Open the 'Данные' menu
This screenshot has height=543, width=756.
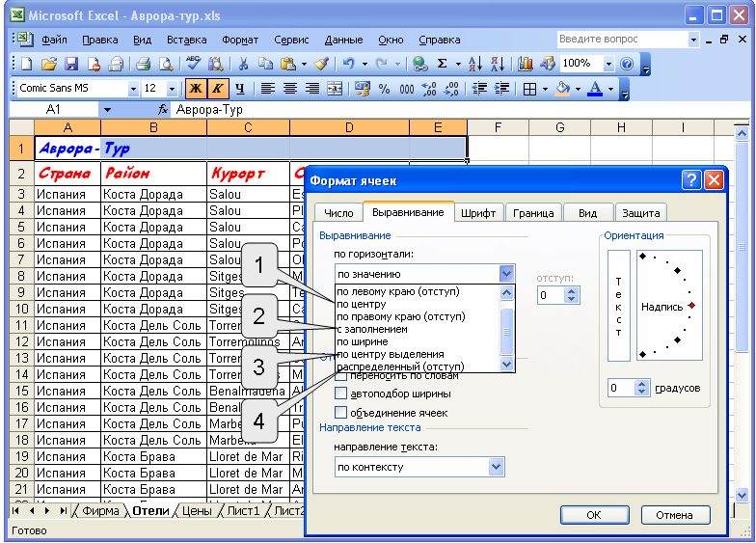(343, 40)
